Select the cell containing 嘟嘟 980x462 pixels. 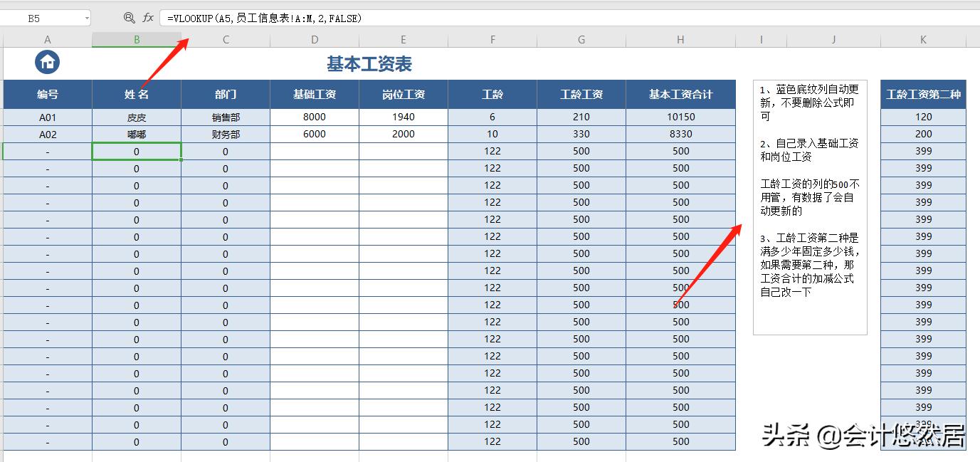click(136, 134)
